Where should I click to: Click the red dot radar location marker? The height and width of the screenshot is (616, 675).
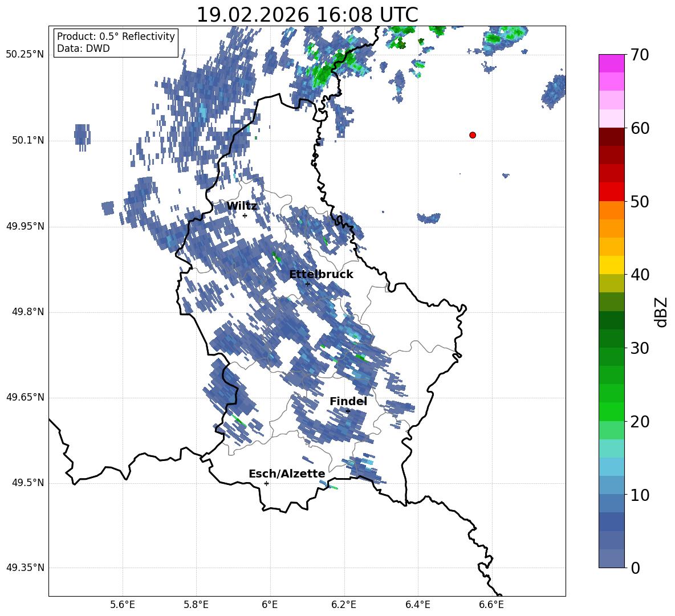473,135
